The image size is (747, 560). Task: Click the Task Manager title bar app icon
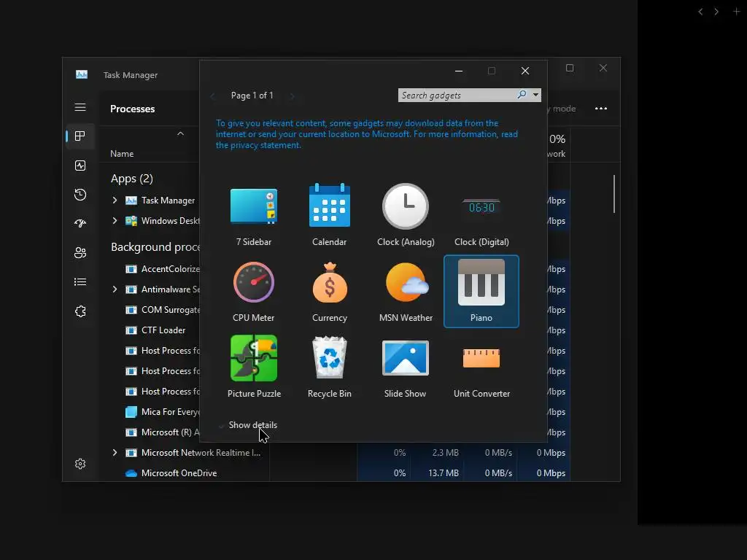[82, 75]
